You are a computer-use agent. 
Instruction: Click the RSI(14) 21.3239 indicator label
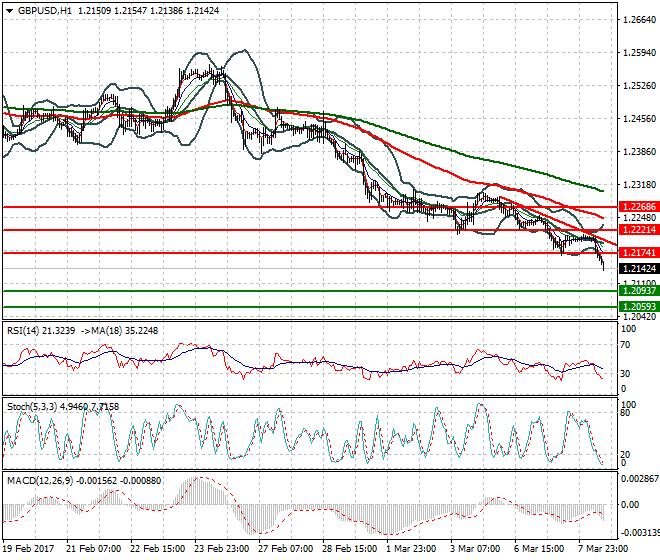pos(41,331)
